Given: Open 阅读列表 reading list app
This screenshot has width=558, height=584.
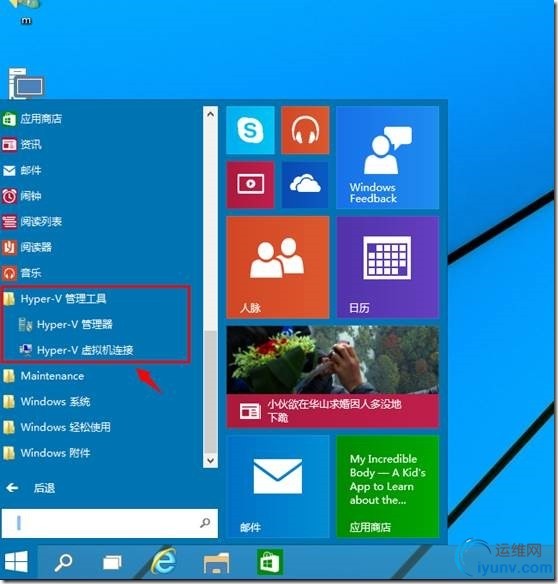Looking at the screenshot, I should 33,222.
